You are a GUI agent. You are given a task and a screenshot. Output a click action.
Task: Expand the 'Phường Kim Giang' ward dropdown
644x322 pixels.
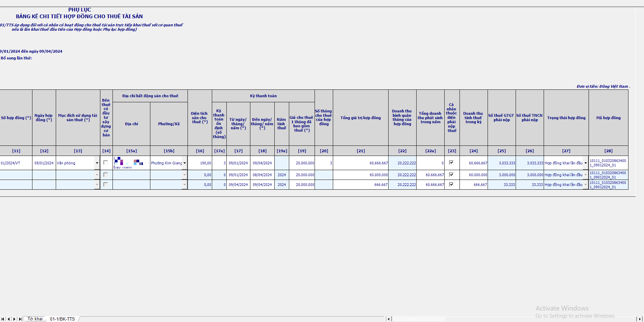coord(184,163)
